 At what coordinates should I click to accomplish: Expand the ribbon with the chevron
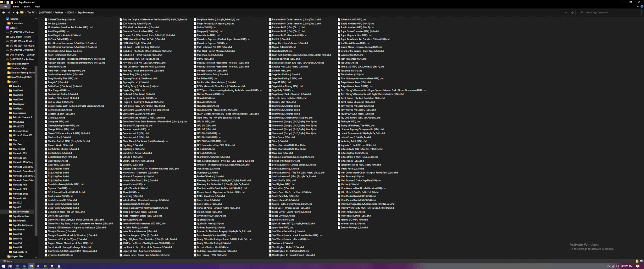[637, 6]
